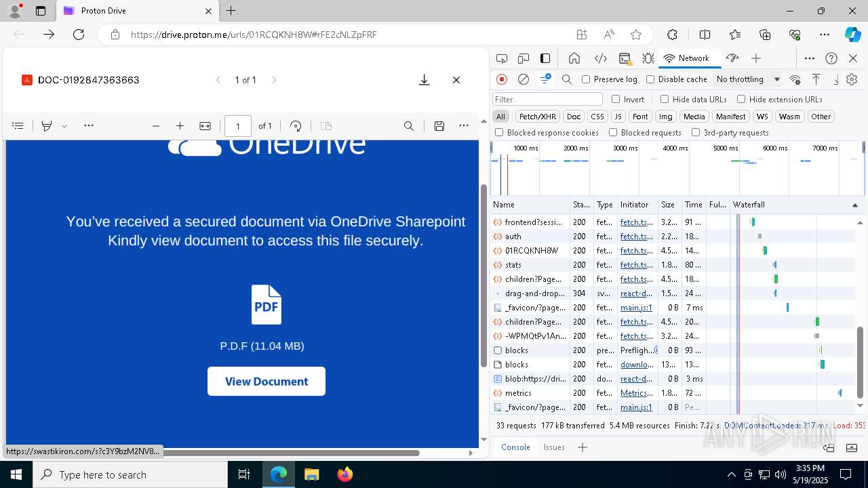This screenshot has height=488, width=868.
Task: Add this page to favorites
Action: [635, 35]
